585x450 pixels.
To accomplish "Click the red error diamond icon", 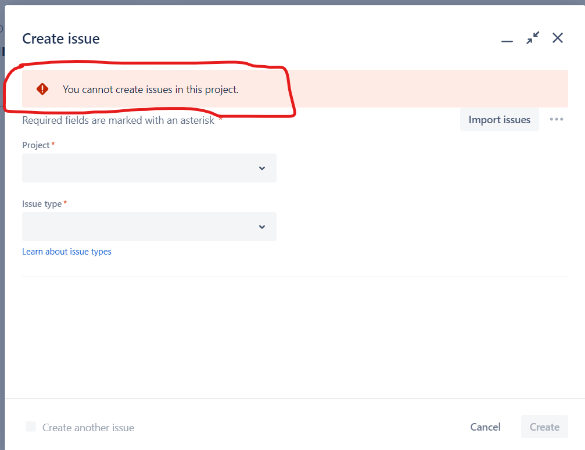I will 42,89.
